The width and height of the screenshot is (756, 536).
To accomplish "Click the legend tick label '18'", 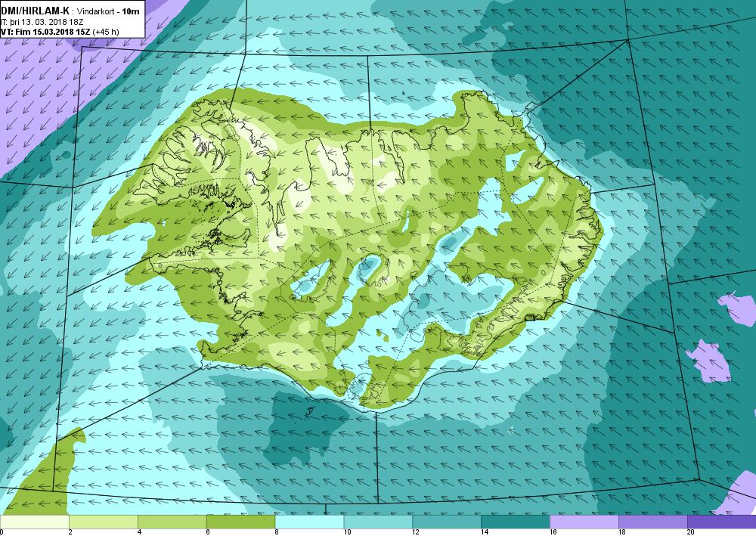I will coord(621,532).
